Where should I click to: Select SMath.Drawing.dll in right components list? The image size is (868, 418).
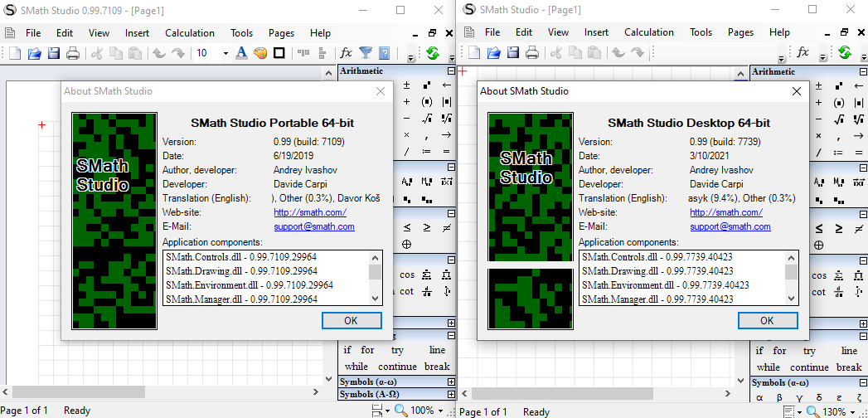(657, 270)
